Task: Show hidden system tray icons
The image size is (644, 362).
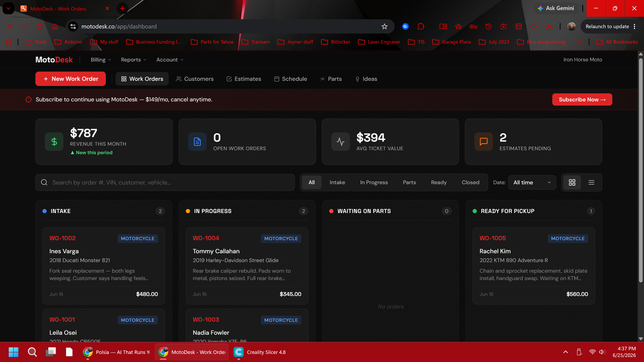Action: [x=566, y=352]
